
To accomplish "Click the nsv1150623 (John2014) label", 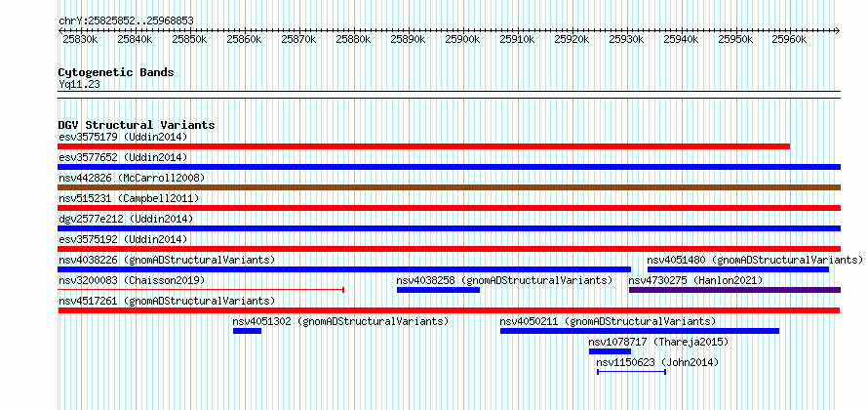I will tap(657, 362).
